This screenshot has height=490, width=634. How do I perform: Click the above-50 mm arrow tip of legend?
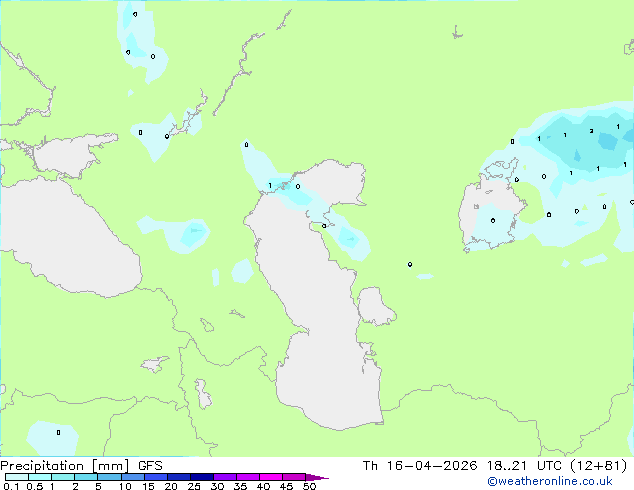tap(317, 477)
